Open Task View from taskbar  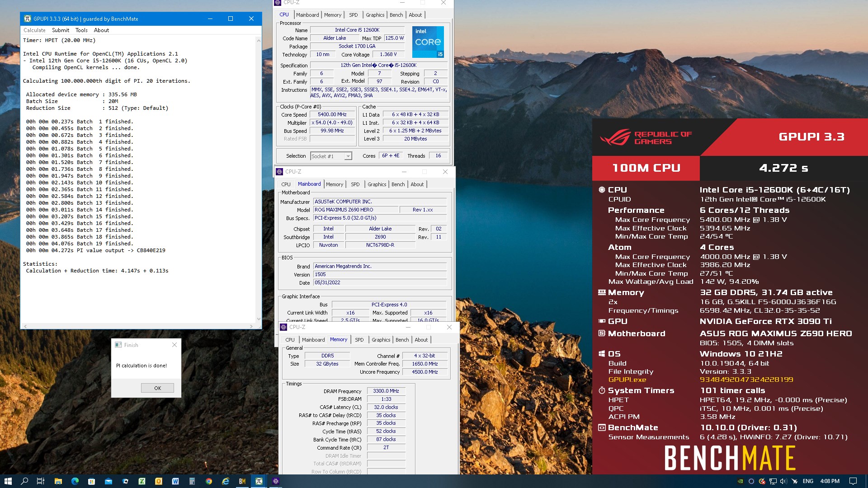tap(41, 481)
